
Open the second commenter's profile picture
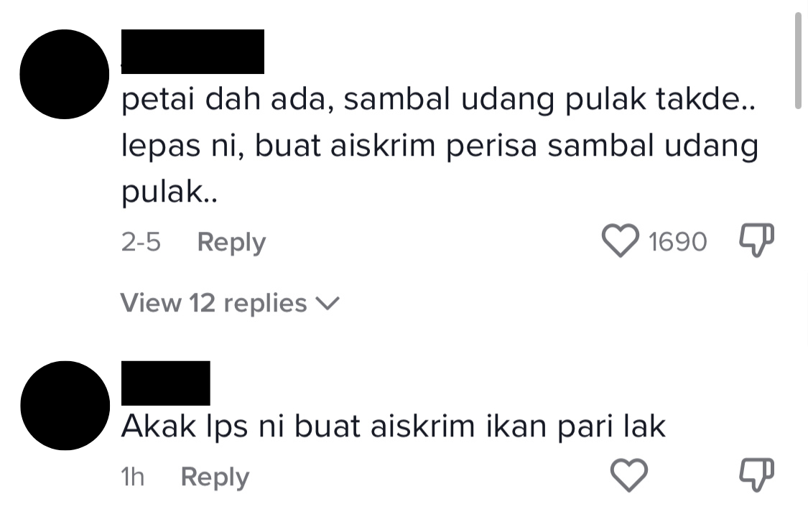(x=65, y=406)
